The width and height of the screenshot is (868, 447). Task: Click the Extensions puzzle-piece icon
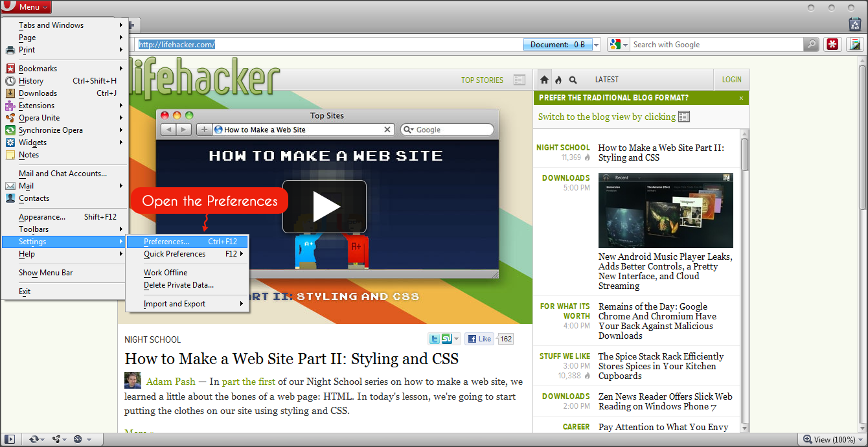point(10,106)
